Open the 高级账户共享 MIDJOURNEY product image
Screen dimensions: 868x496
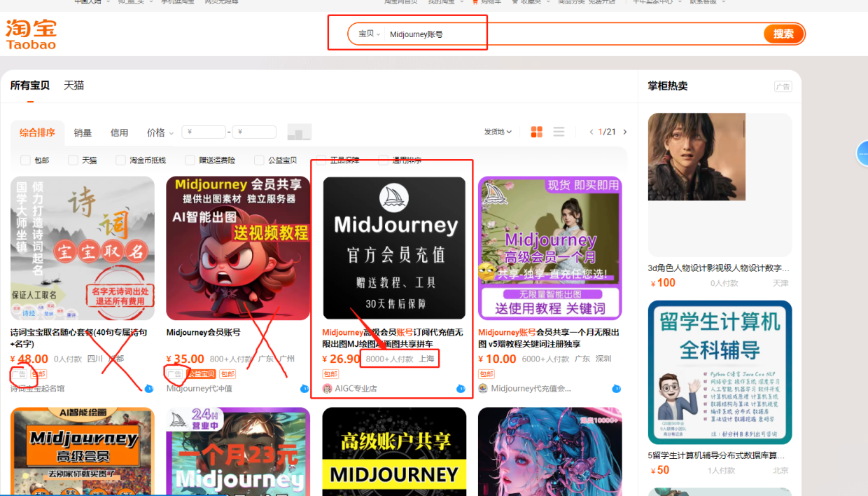click(394, 451)
